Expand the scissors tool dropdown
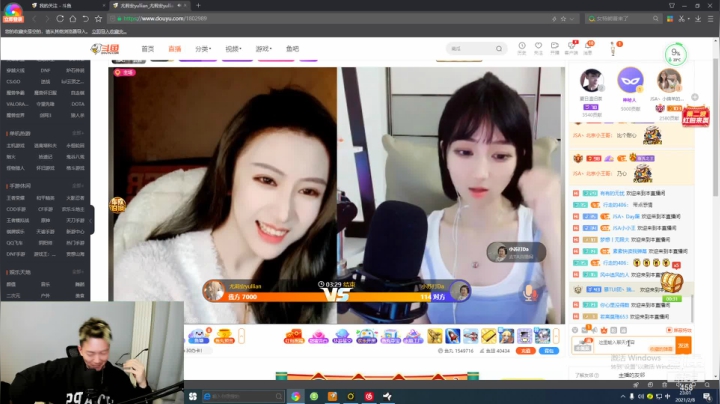 pos(688,19)
